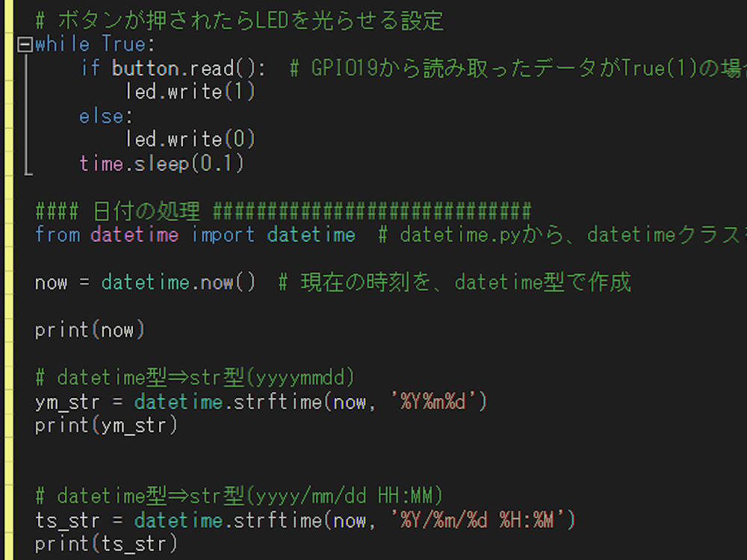The width and height of the screenshot is (747, 560).
Task: Click the '%Y/%m/%d %H:%M' format string
Action: (x=478, y=520)
